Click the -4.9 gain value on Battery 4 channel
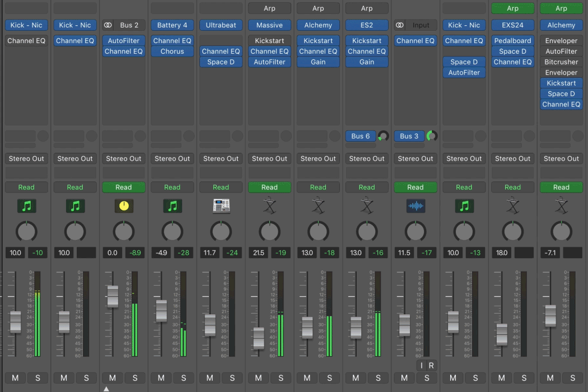This screenshot has height=392, width=588. click(x=161, y=253)
